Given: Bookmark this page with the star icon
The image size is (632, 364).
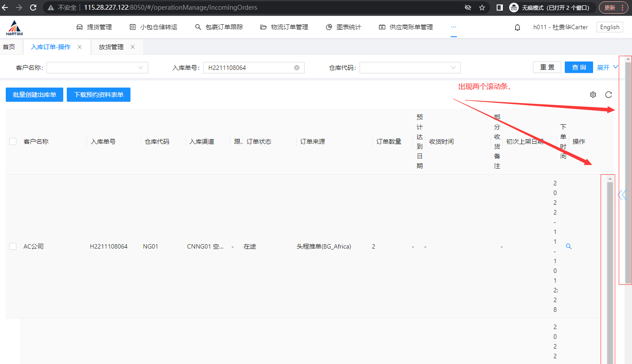Looking at the screenshot, I should coord(482,8).
